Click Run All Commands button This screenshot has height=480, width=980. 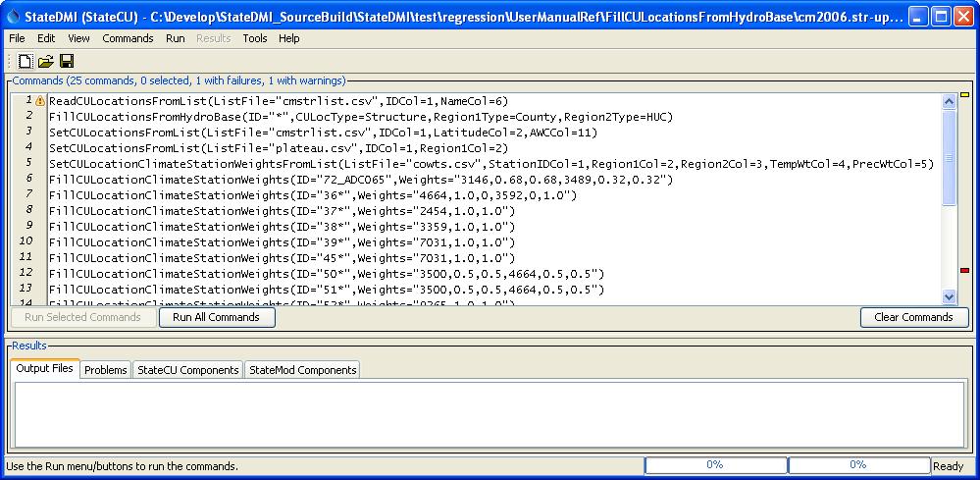pos(217,317)
